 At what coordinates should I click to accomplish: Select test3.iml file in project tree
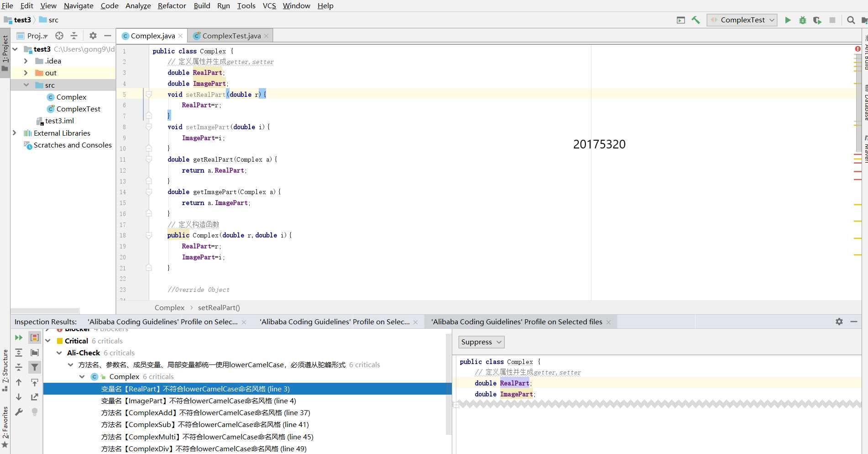pos(55,121)
